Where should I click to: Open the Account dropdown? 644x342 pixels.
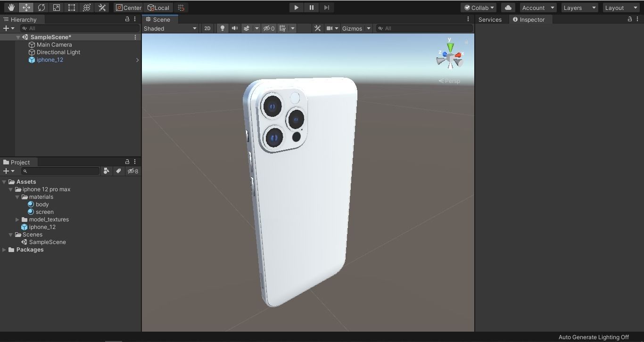(x=538, y=8)
